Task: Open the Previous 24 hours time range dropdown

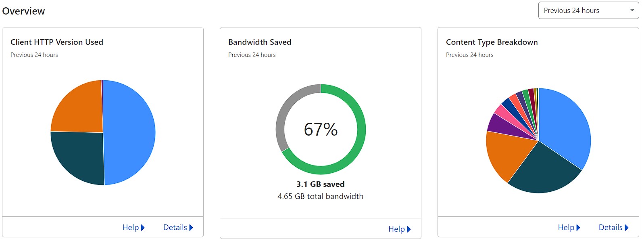Action: 588,10
